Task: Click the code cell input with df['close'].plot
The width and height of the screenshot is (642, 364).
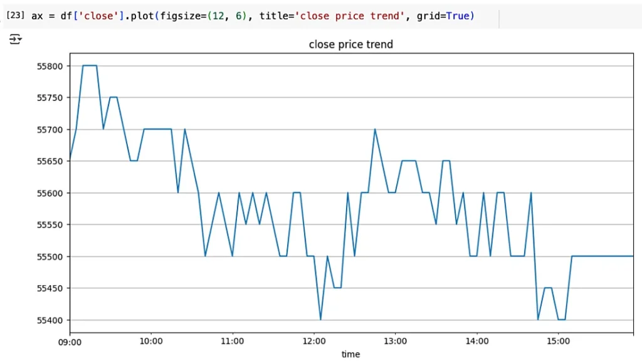Action: pyautogui.click(x=253, y=16)
